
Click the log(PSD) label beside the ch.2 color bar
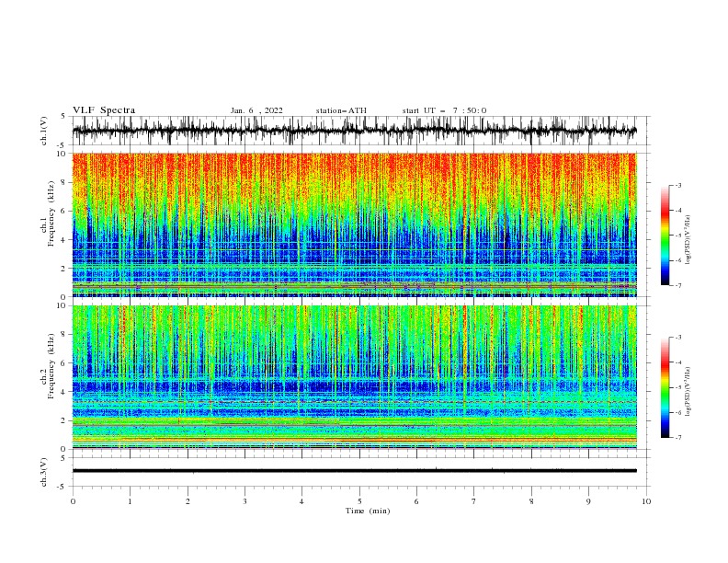point(688,391)
